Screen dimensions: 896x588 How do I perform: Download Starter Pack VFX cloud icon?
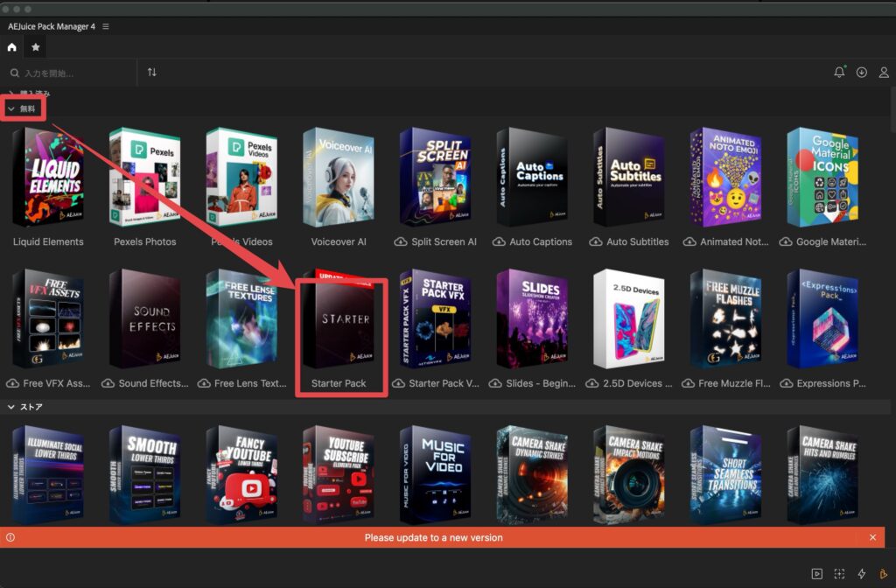[x=398, y=383]
